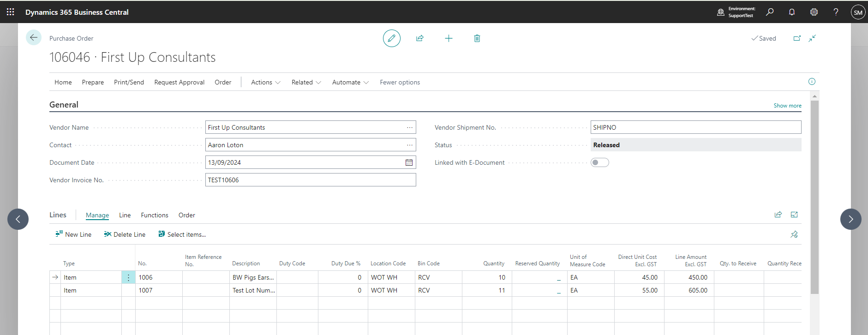
Task: Open the FactBox information icon
Action: (x=812, y=82)
